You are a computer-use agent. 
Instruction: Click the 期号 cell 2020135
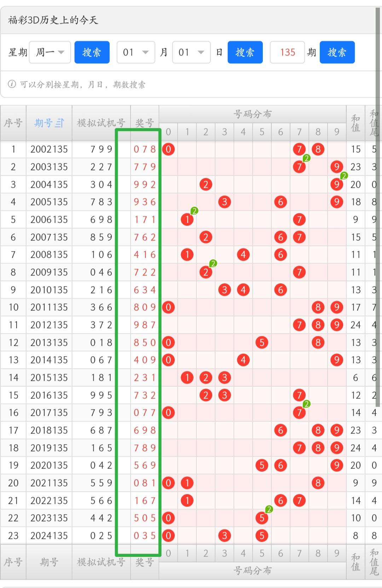click(49, 465)
